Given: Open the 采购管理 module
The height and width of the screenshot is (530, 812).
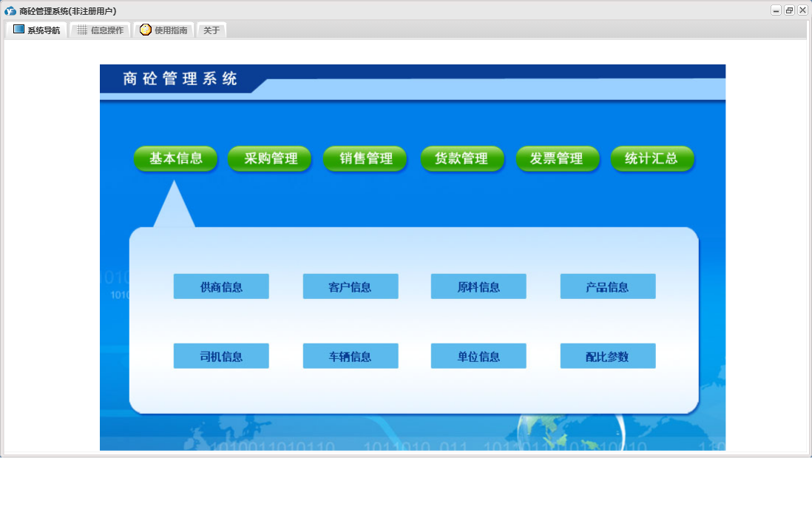Looking at the screenshot, I should pyautogui.click(x=271, y=158).
